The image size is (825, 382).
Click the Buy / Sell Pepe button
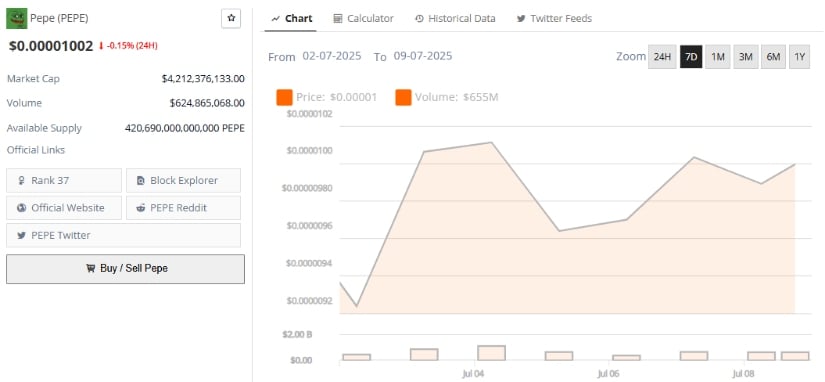pyautogui.click(x=125, y=269)
